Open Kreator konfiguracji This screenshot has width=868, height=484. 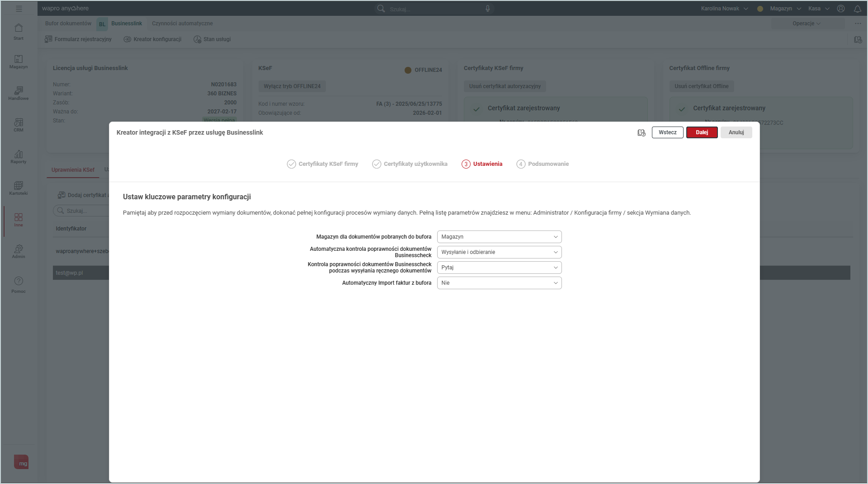152,39
